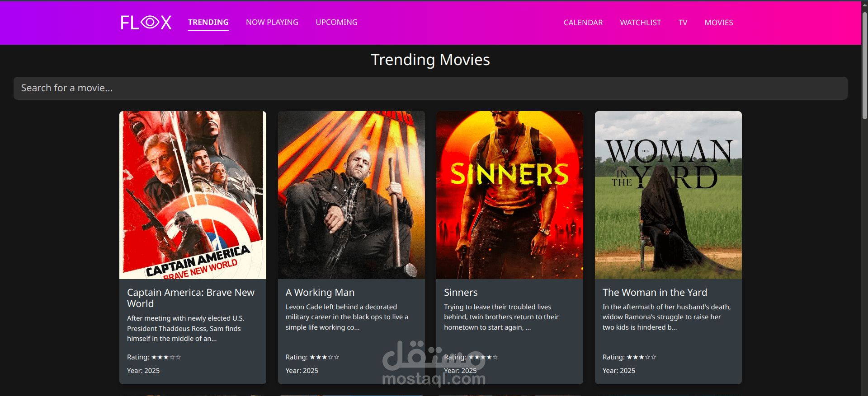
Task: Open Captain America: Brave New World poster
Action: tap(193, 195)
